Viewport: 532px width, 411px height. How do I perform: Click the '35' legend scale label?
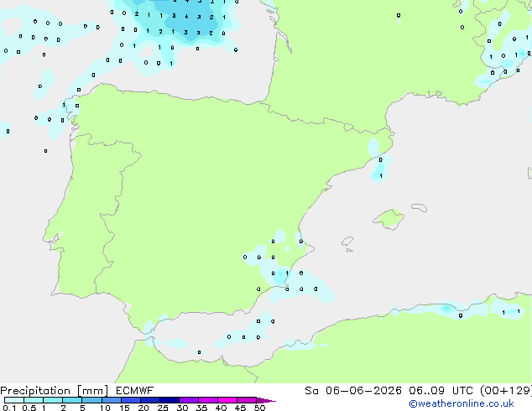pos(201,408)
